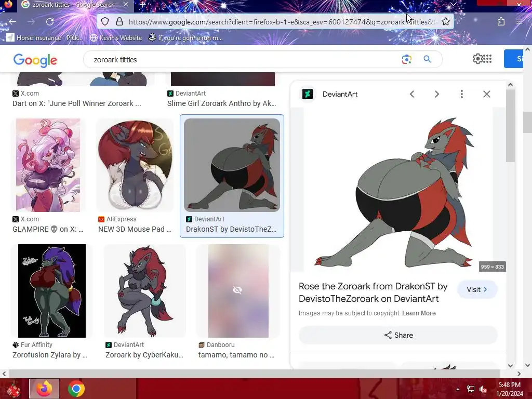Screen dimensions: 532x399
Task: Select the Fur Affinity Zorofusion Zylara thumbnail
Action: pos(52,291)
